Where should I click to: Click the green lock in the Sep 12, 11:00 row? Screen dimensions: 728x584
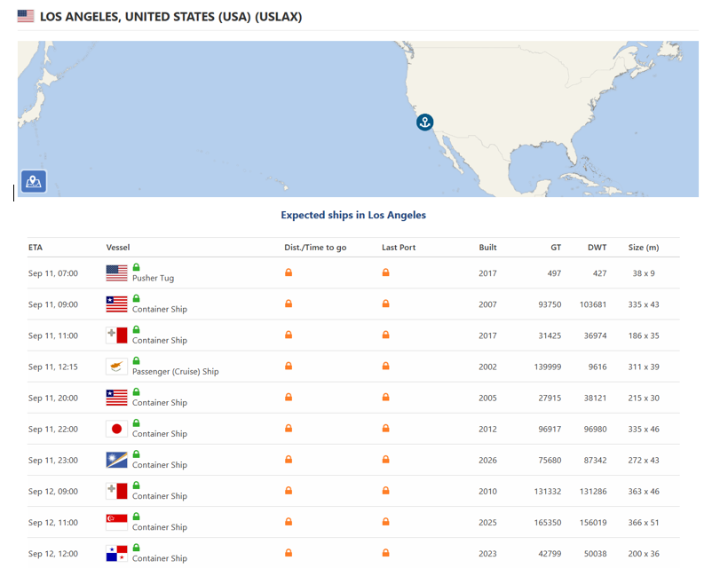tap(136, 516)
